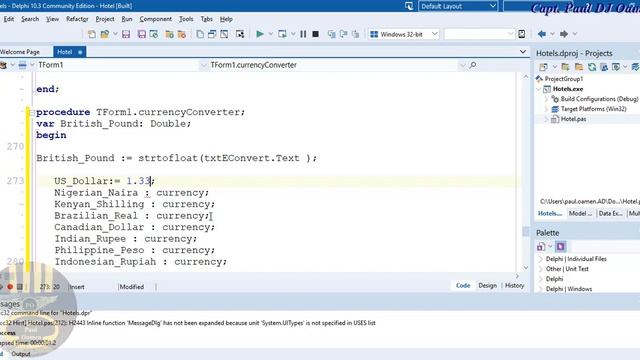Click the device icon beside empty combo
This screenshot has width=640, height=360.
tap(522, 34)
